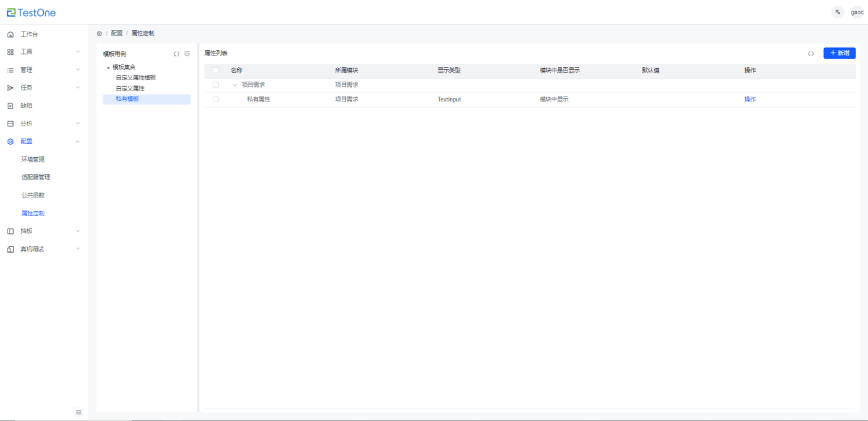Expand the 分析 sidebar menu chevron

pos(78,123)
